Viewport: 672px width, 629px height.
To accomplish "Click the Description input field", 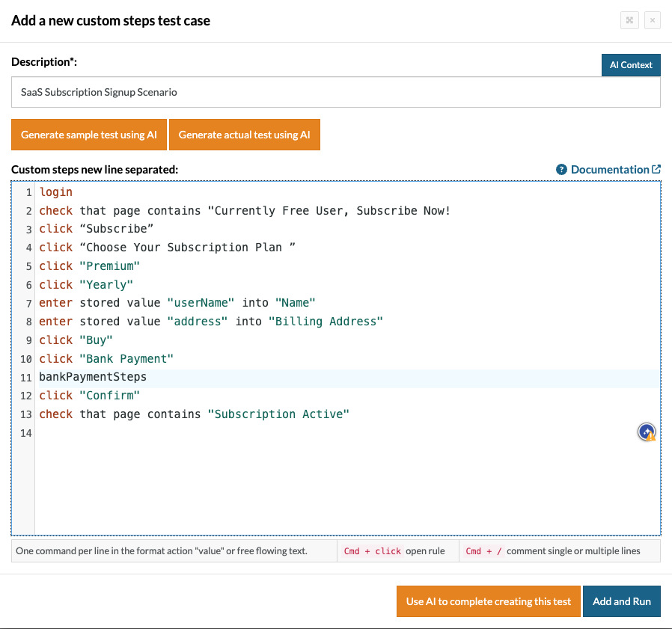I will pyautogui.click(x=335, y=93).
